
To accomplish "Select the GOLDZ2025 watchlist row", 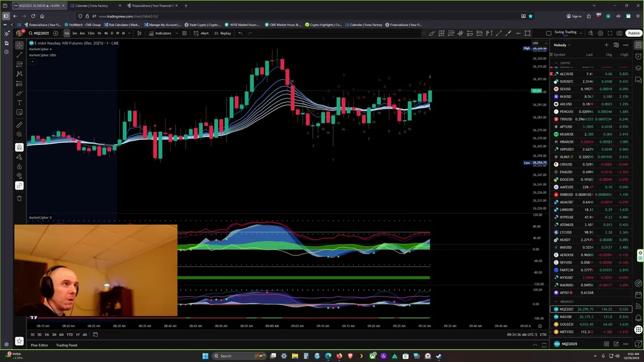I will point(592,324).
